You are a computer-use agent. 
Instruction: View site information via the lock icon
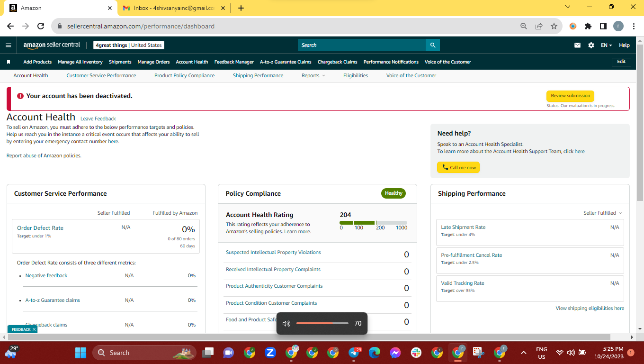coord(60,26)
